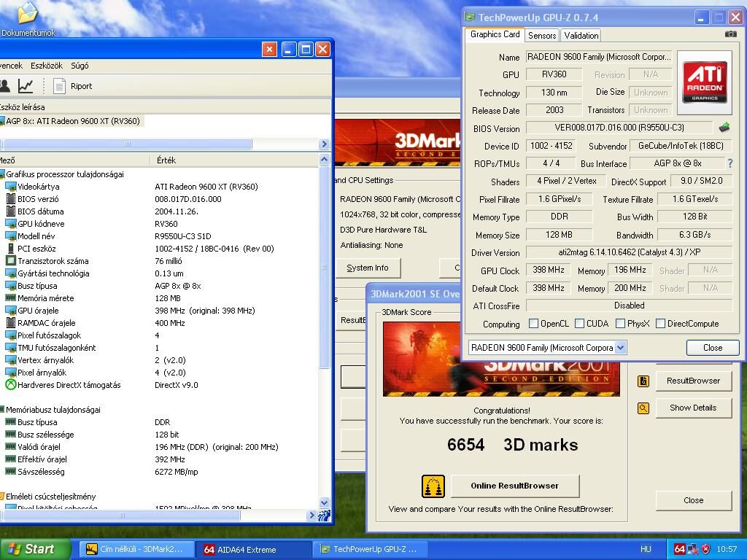Select the Graphics Card tab
This screenshot has height=560, width=747.
point(495,34)
